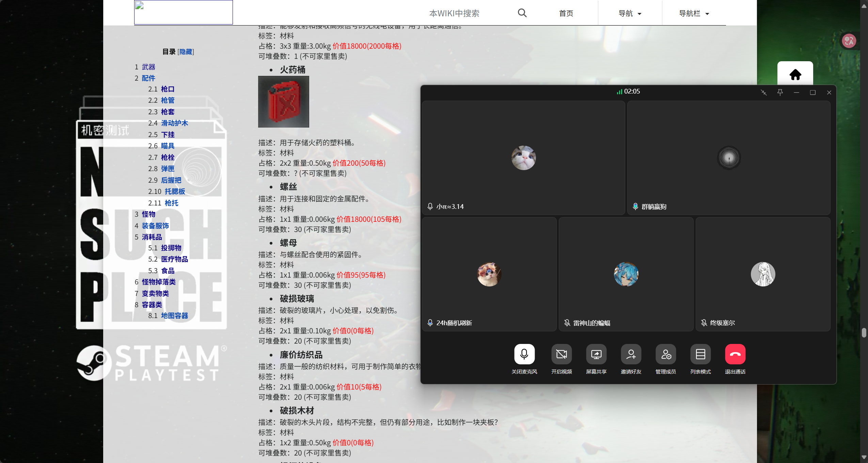868x463 pixels.
Task: Hide the table of contents via 隐藏
Action: coord(186,52)
